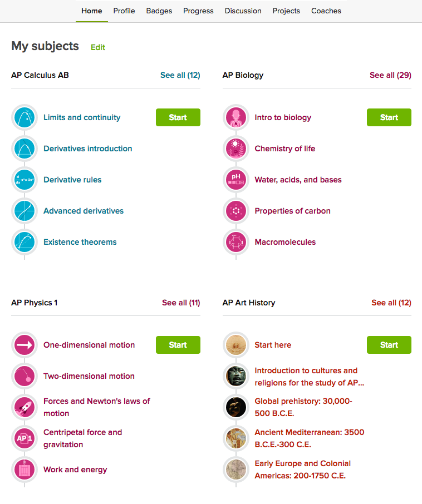Select the Intro to biology human body icon

235,117
